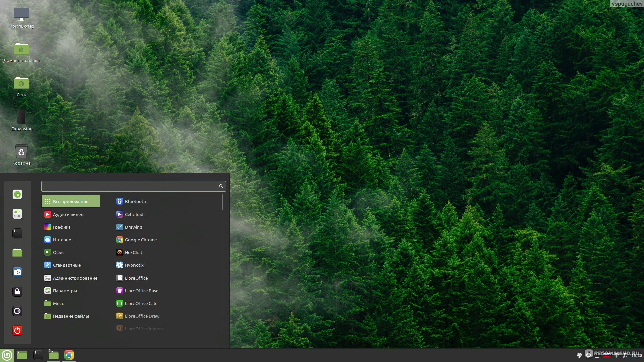The image size is (644, 362).
Task: Toggle Bluetooth on or off
Action: pyautogui.click(x=136, y=201)
